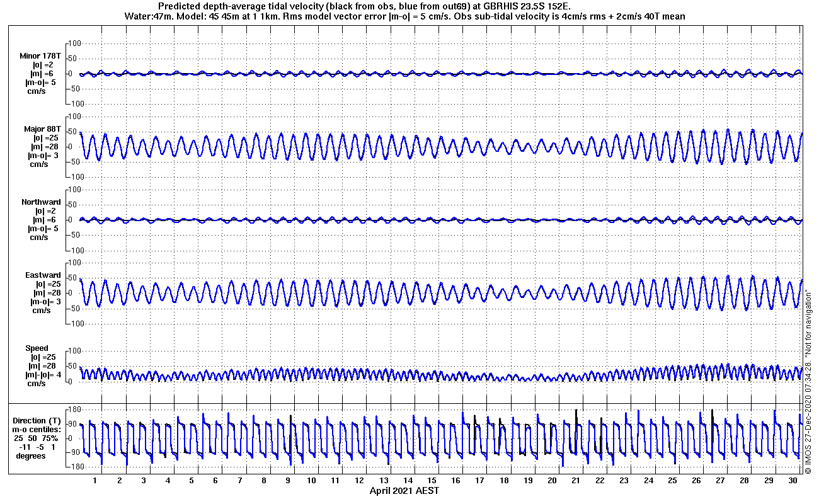Click day '23' on the date axis
The width and height of the screenshot is (819, 504).
624,480
